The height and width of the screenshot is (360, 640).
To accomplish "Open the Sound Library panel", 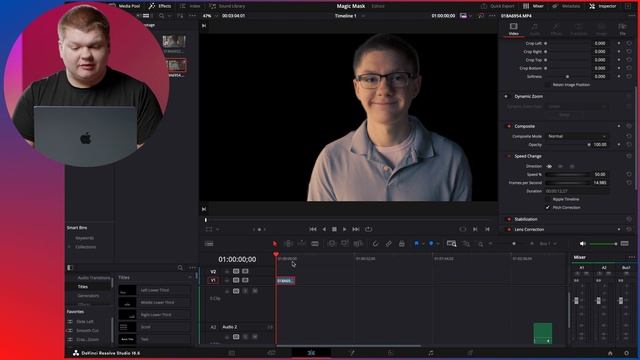I will click(227, 6).
